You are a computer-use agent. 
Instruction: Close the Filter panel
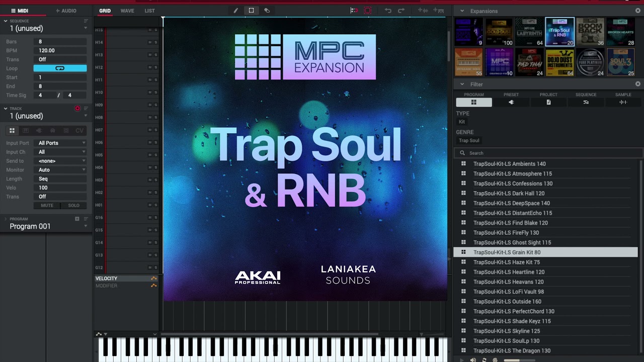(638, 84)
